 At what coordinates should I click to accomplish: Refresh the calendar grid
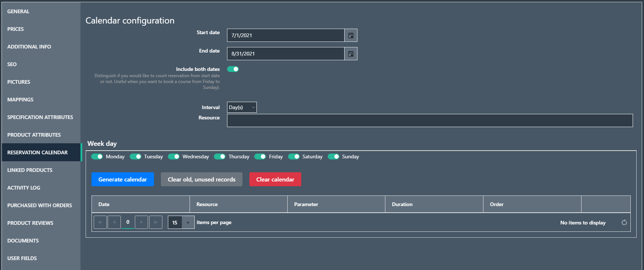tap(624, 222)
